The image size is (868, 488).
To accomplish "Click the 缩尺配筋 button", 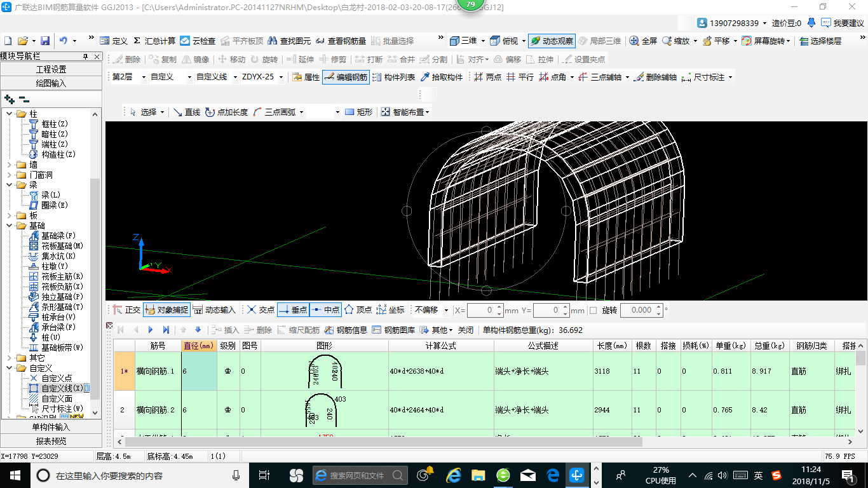I will coord(298,330).
